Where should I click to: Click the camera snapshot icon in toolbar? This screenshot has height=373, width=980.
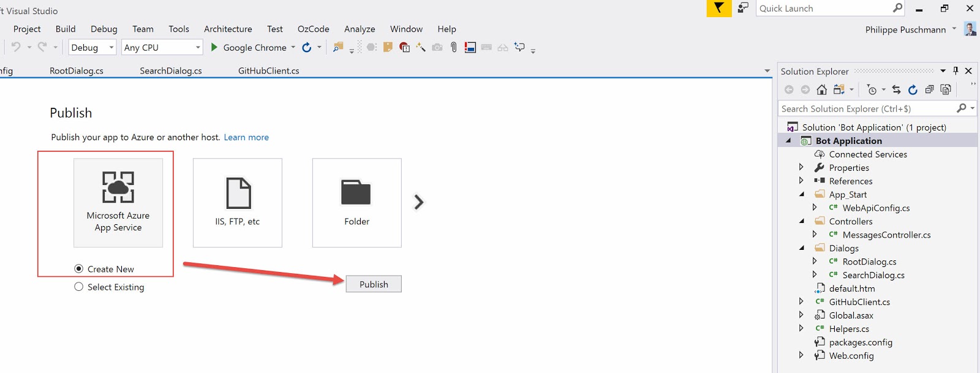pyautogui.click(x=437, y=47)
